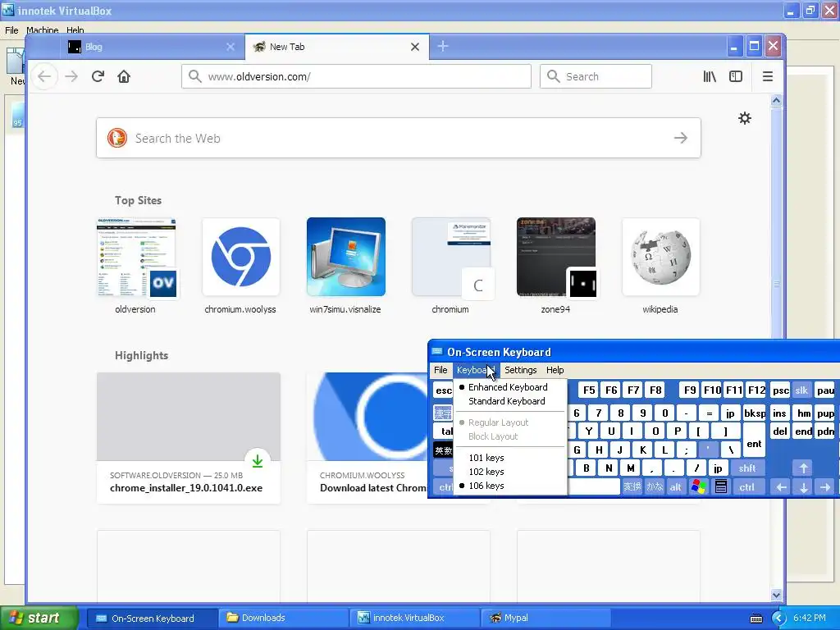Select the Standard Keyboard option

tap(506, 401)
